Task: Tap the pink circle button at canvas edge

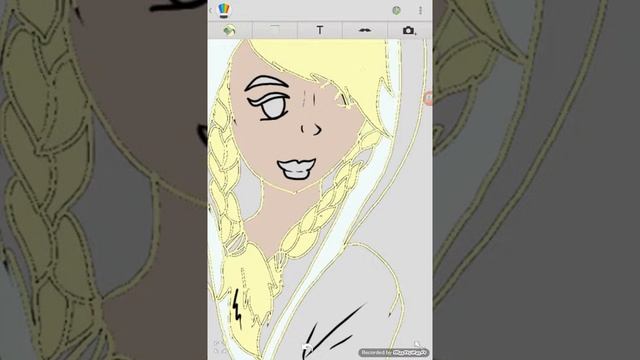Action: click(429, 98)
